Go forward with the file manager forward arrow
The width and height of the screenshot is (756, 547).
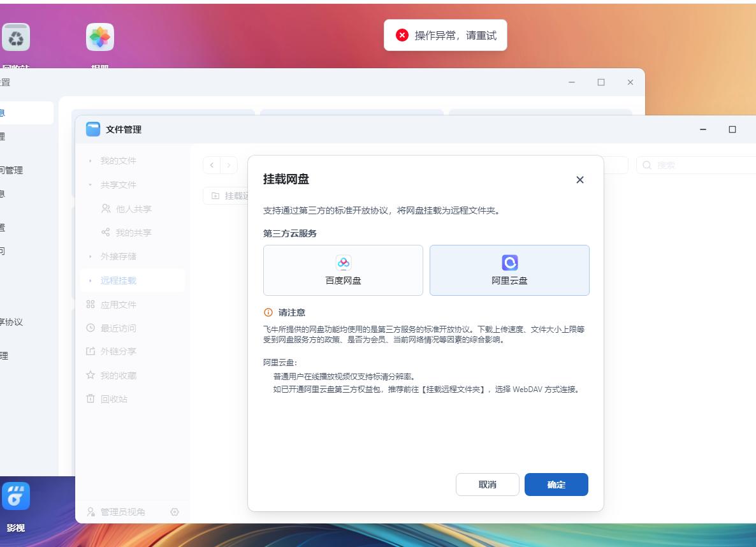pyautogui.click(x=229, y=165)
